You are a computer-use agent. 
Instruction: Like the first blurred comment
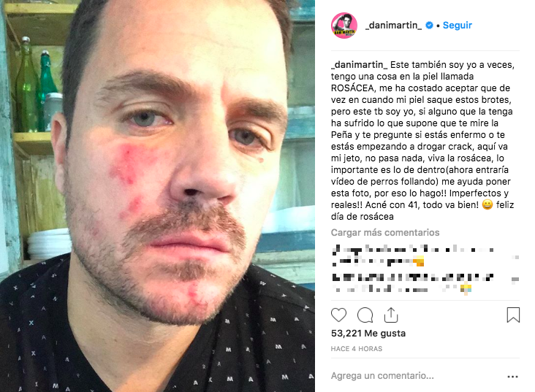[x=517, y=258]
